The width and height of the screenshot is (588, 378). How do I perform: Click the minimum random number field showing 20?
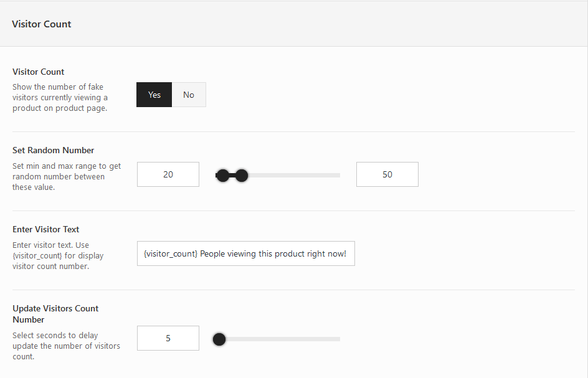pos(168,174)
